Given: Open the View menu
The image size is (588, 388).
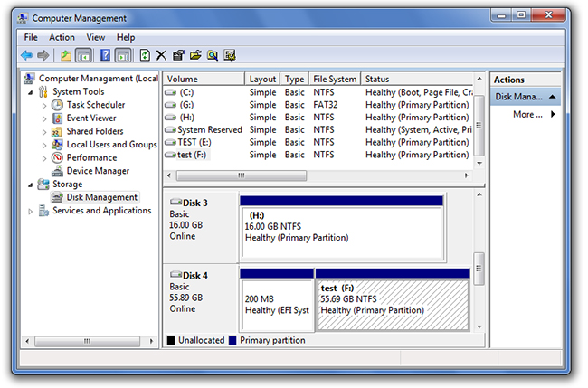Looking at the screenshot, I should pyautogui.click(x=96, y=37).
